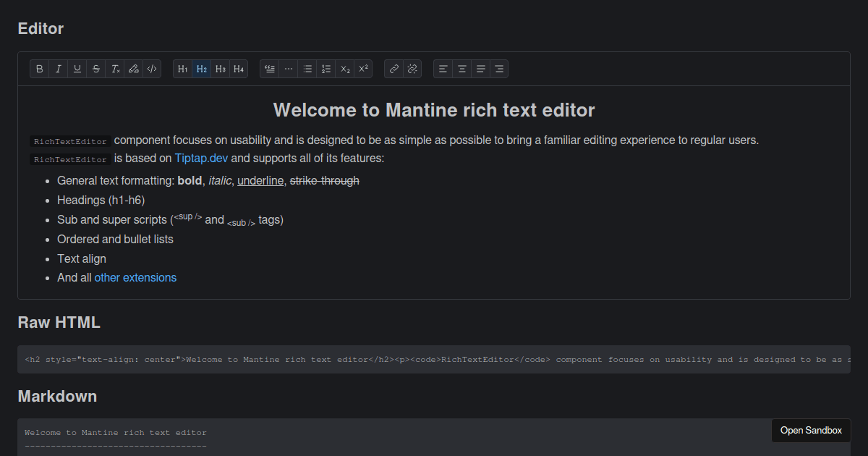Select the italic formatting icon
The height and width of the screenshot is (456, 868).
(x=58, y=69)
